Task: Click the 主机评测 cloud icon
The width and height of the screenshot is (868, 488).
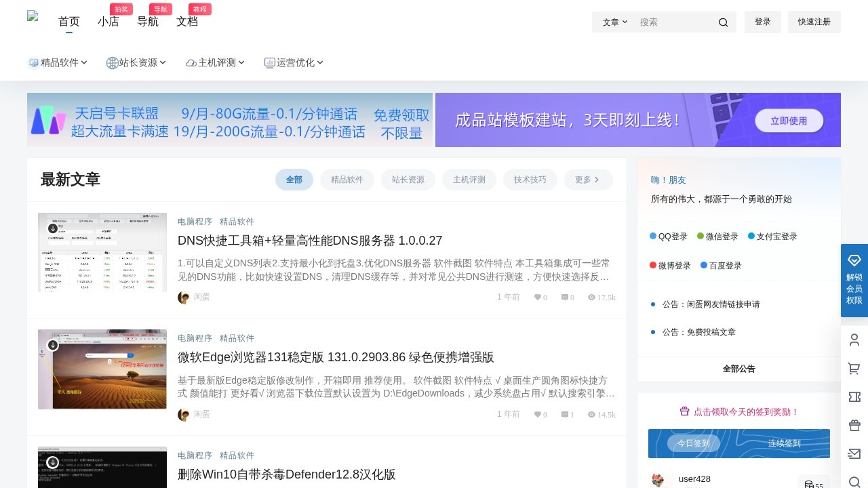Action: pyautogui.click(x=191, y=63)
